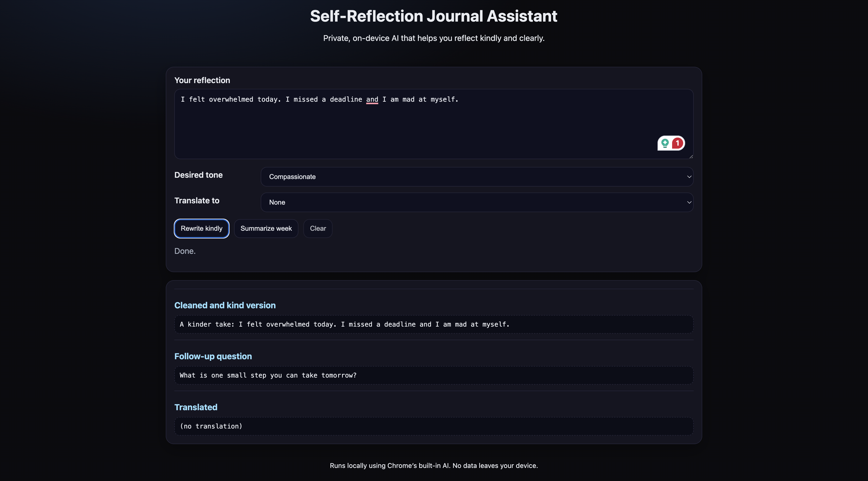Open the red error count badge

[677, 143]
